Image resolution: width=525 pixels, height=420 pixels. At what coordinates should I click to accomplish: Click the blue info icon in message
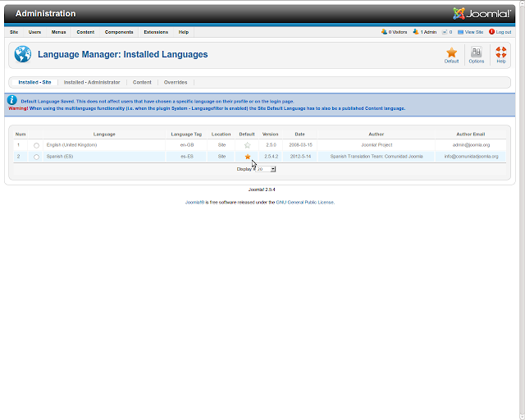point(12,100)
